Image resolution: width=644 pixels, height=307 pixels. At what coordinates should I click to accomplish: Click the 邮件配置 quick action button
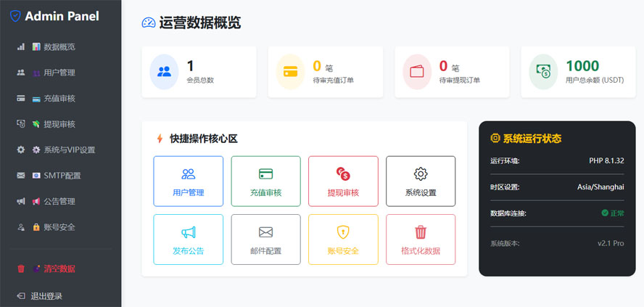(265, 240)
